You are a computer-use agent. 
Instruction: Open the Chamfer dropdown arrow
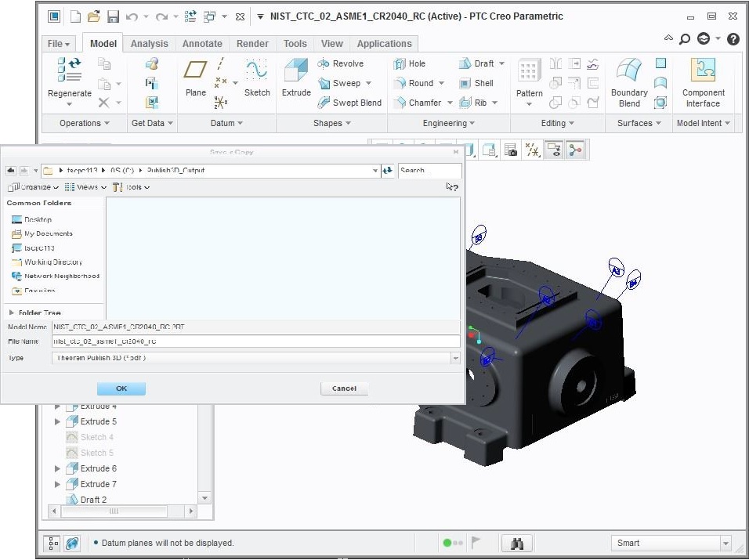(x=450, y=103)
